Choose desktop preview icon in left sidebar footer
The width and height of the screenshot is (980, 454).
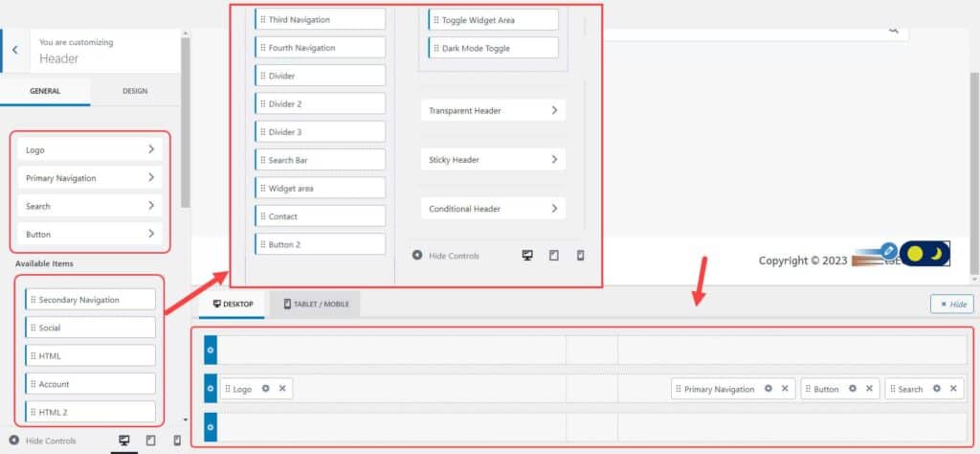(x=123, y=441)
